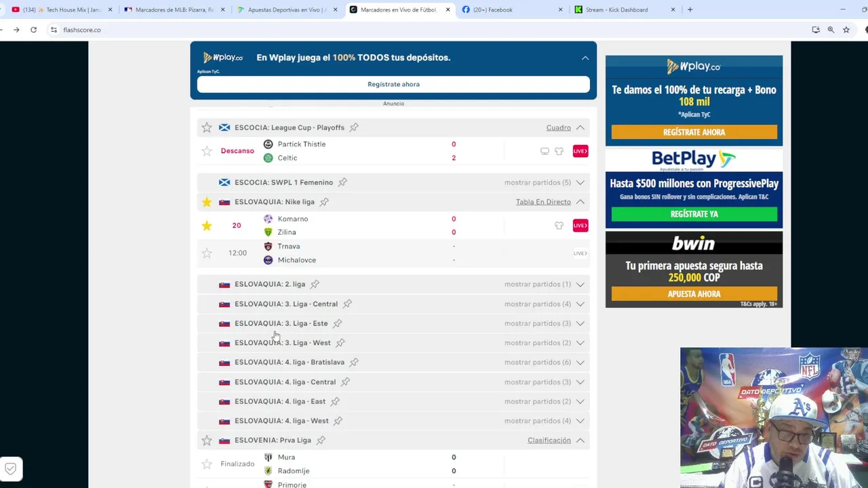Pin the ESLOVAQUIA Nike liga league
The width and height of the screenshot is (868, 488).
[324, 202]
